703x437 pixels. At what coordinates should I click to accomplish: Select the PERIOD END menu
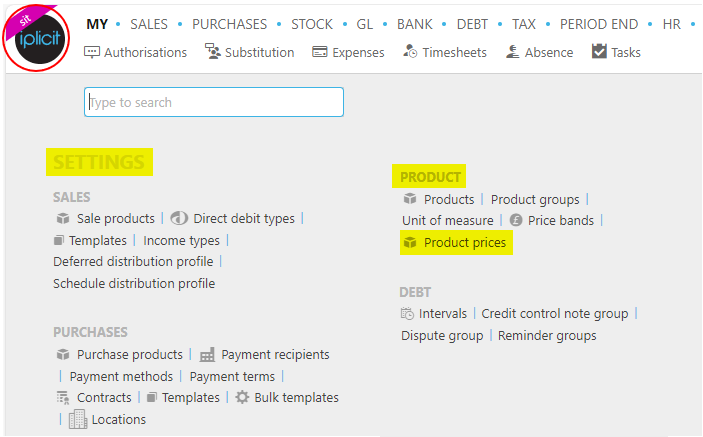pyautogui.click(x=599, y=24)
